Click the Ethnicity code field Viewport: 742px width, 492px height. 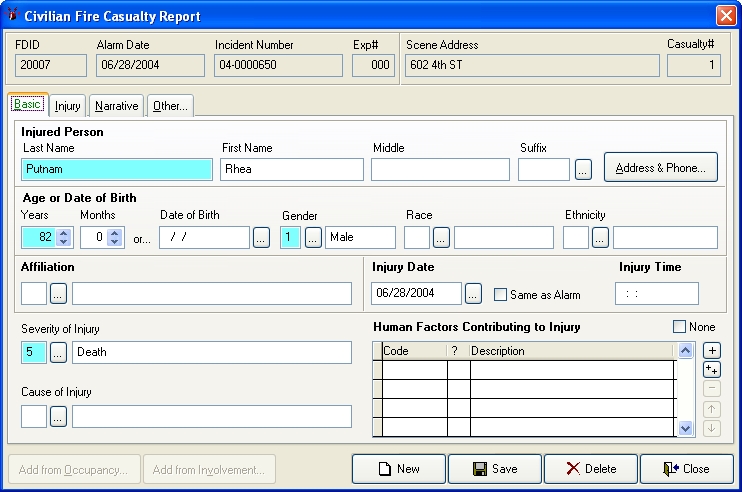coord(576,237)
